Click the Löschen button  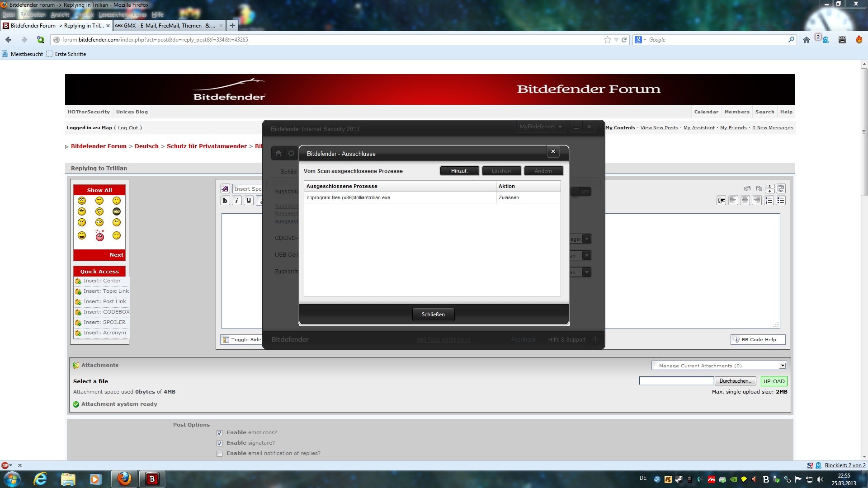click(501, 171)
